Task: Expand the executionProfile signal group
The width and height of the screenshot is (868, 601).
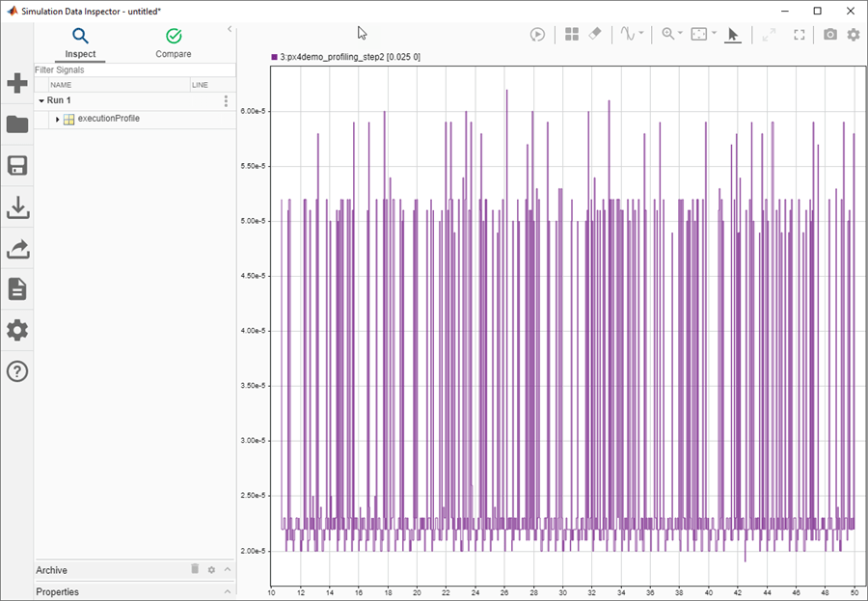Action: 58,119
